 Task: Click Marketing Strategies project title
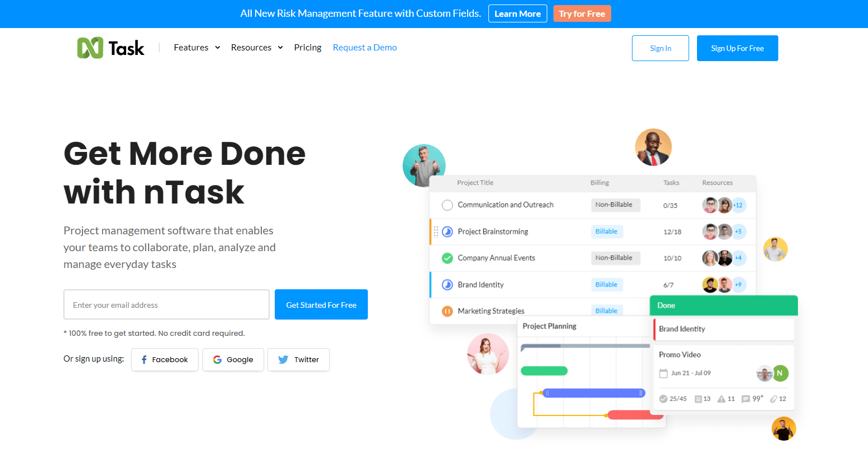pyautogui.click(x=491, y=311)
